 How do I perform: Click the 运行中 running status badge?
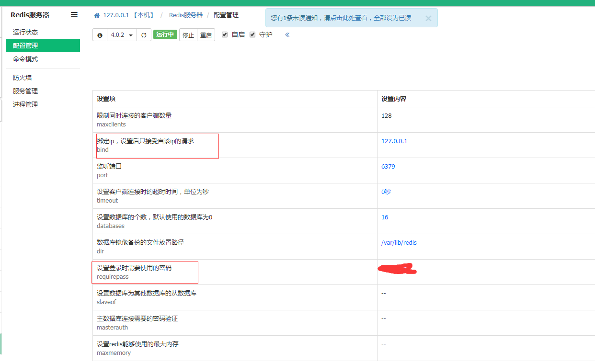coord(165,34)
